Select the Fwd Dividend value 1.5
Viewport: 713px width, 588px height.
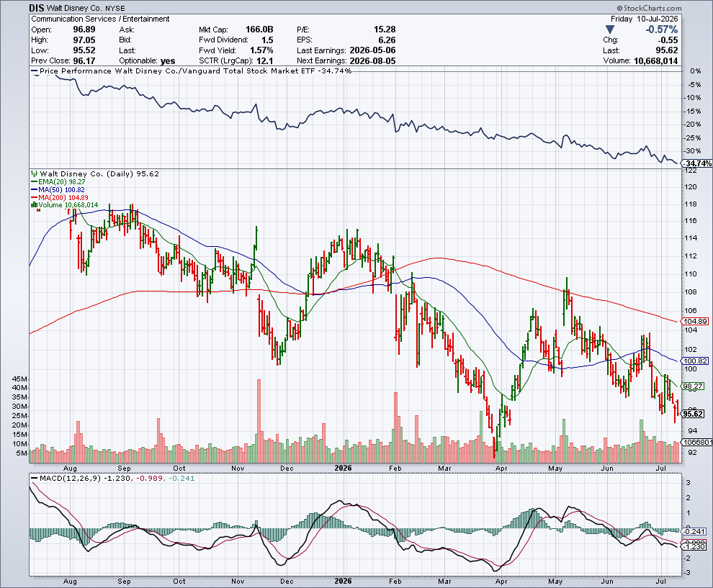267,40
